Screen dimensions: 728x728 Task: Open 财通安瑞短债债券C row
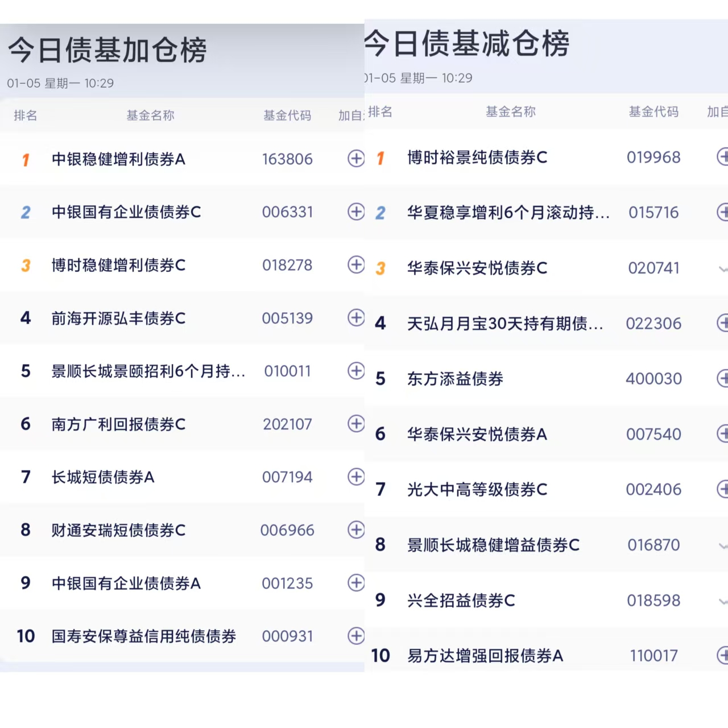click(x=182, y=530)
